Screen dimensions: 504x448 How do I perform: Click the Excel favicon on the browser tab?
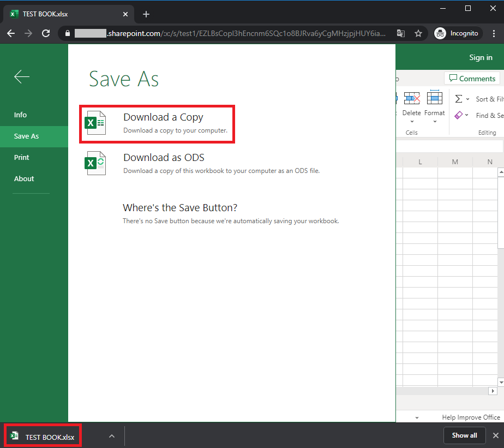tap(14, 14)
